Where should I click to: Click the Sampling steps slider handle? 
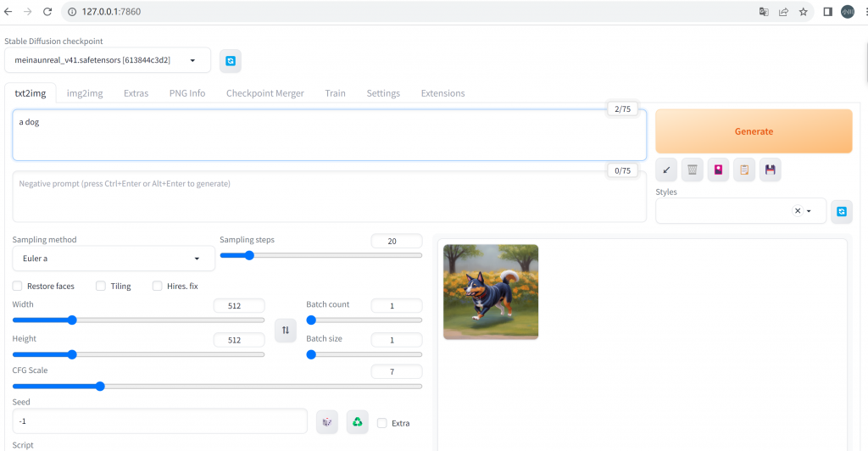(x=249, y=255)
